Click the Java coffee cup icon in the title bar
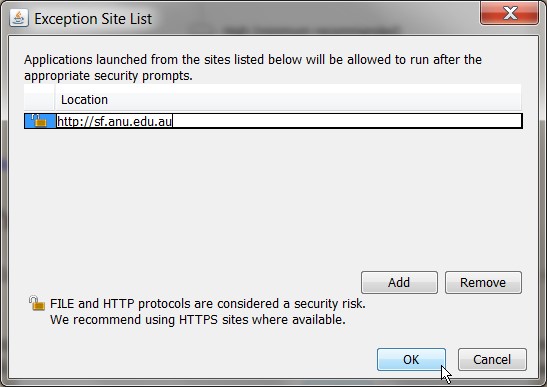 coord(19,18)
